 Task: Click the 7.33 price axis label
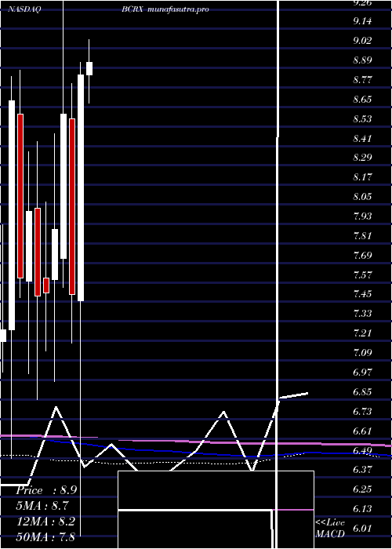click(x=362, y=314)
